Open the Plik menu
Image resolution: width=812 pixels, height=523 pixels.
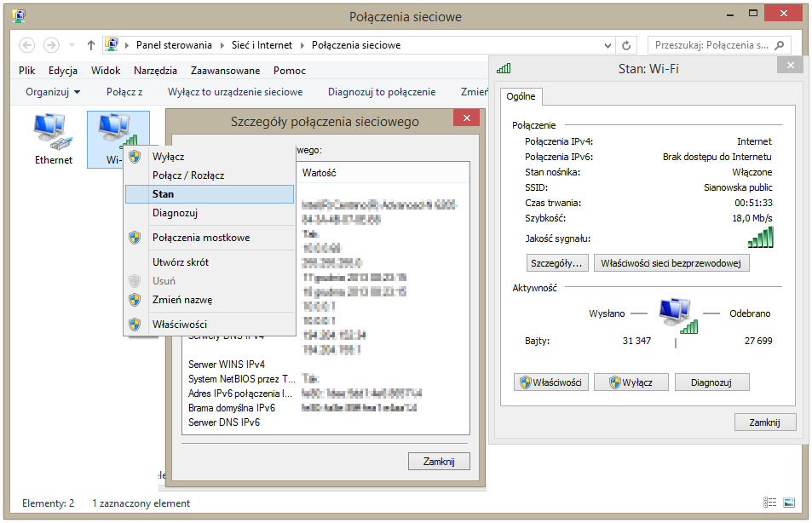pos(27,71)
